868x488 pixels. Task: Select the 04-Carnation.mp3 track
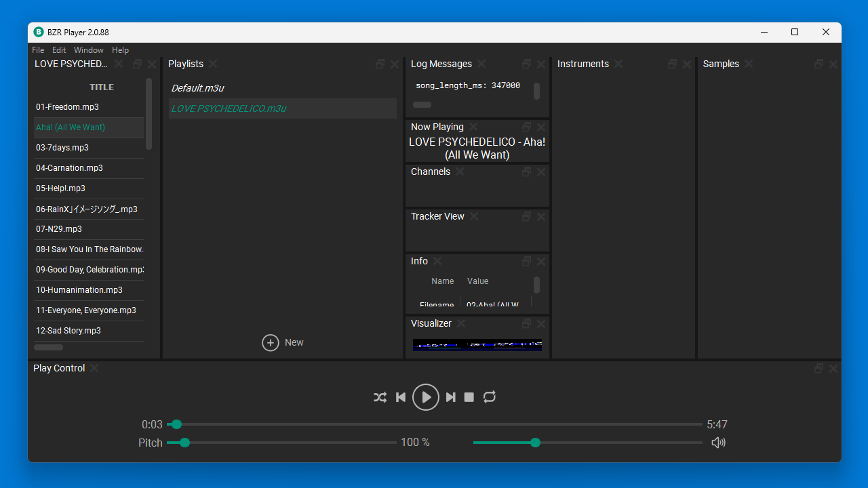click(69, 168)
